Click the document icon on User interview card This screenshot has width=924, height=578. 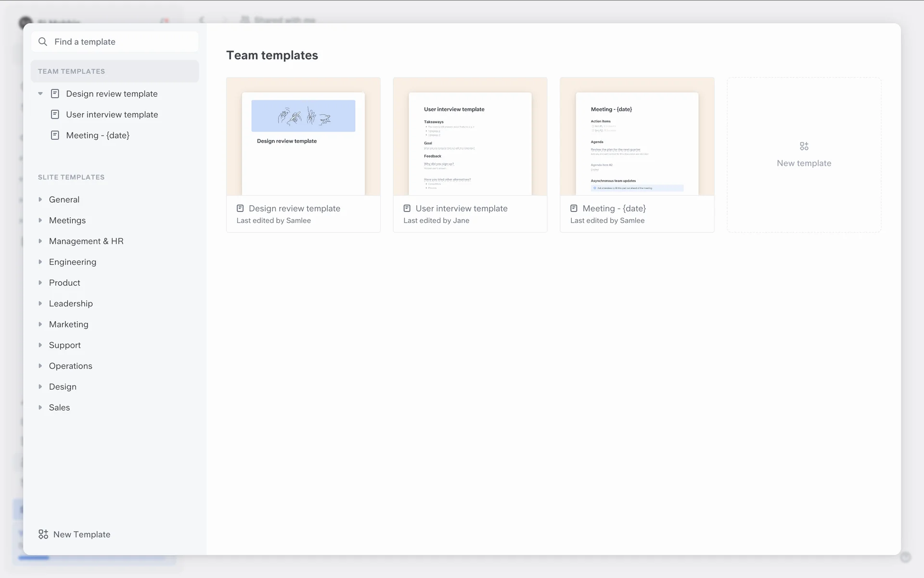coord(407,209)
